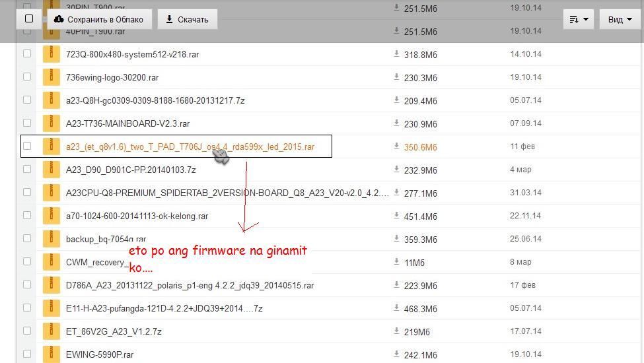The image size is (644, 363).
Task: Click archive icon for 723Q-800x480-system512-v218.rar
Action: (x=51, y=54)
